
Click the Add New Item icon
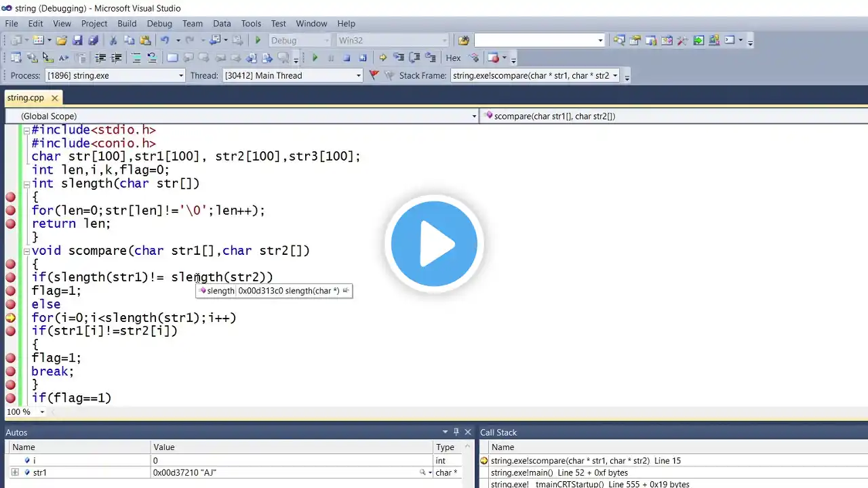tap(39, 41)
